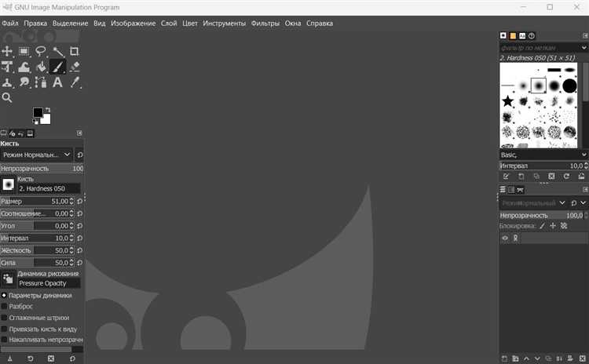Delete tool preset button at bottom
The width and height of the screenshot is (589, 364).
(51, 359)
